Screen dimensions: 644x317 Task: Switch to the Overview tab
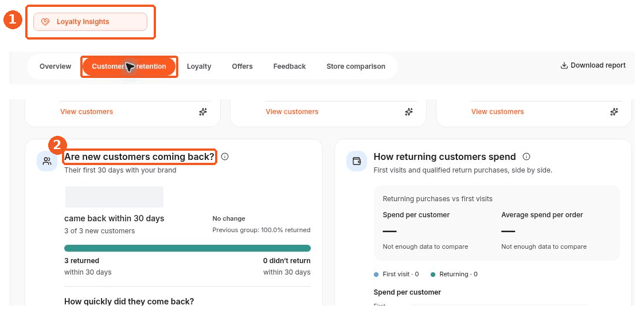[55, 66]
